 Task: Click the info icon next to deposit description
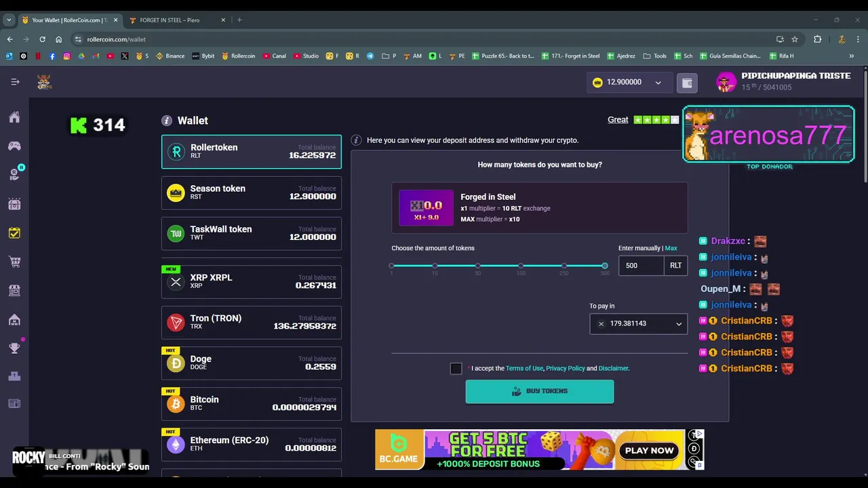tap(356, 140)
